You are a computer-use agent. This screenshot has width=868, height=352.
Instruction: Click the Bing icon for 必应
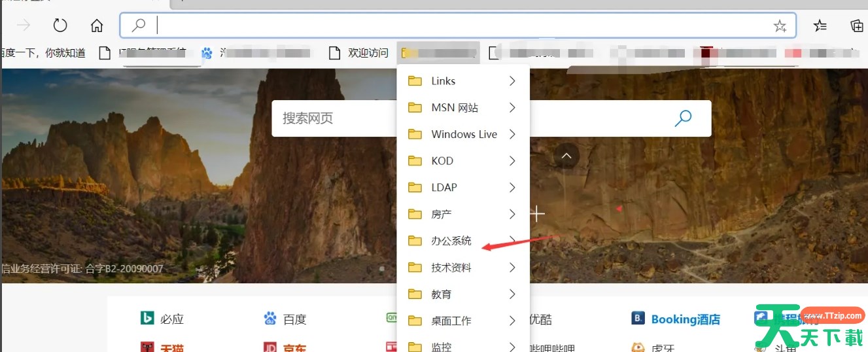pos(147,319)
